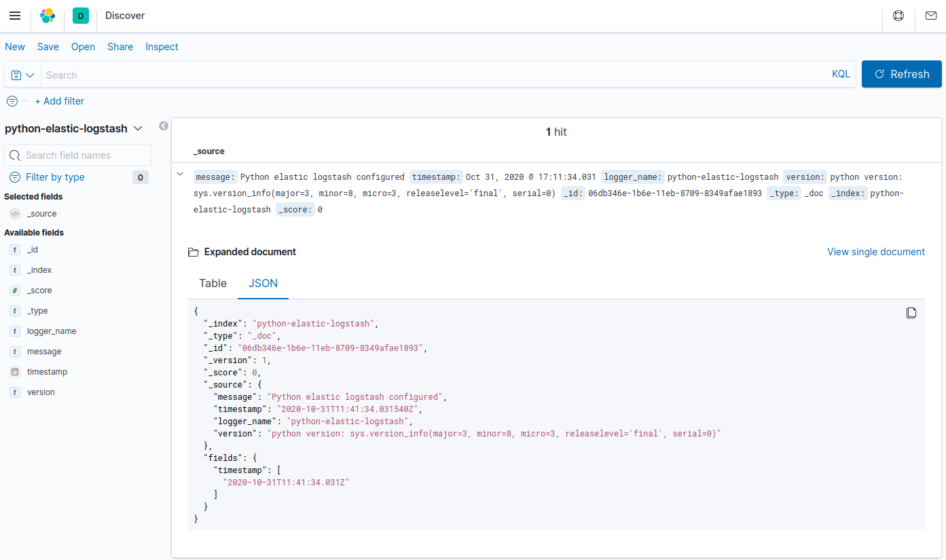
Task: Click New in the top menu
Action: click(15, 47)
